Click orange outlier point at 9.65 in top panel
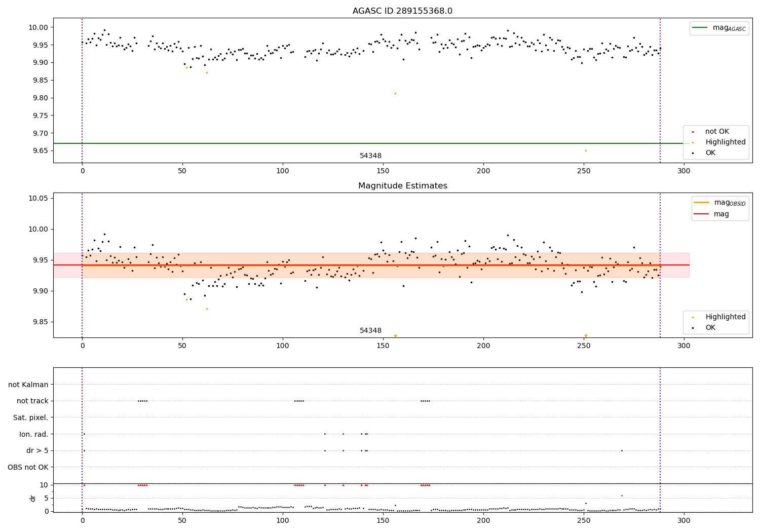This screenshot has width=760, height=532. click(x=586, y=150)
